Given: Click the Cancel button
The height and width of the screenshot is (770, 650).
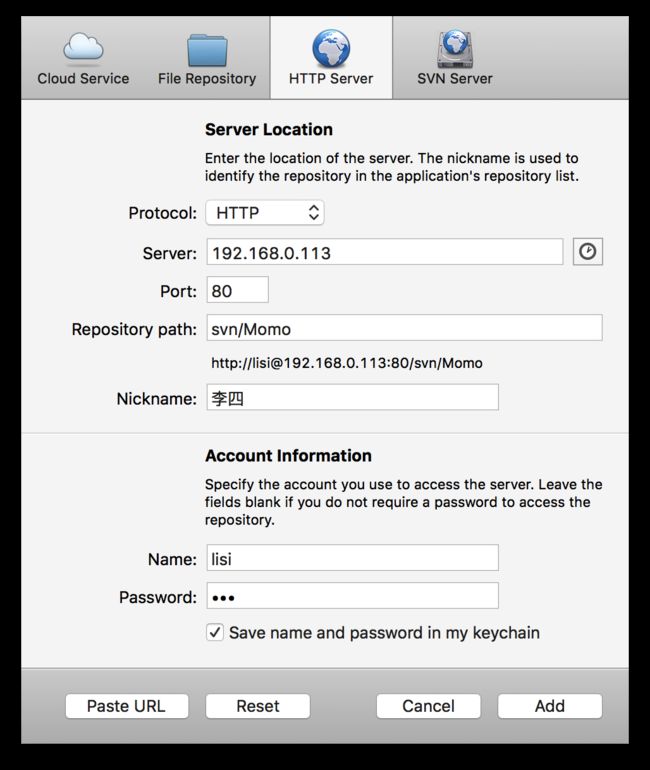Looking at the screenshot, I should coord(429,706).
